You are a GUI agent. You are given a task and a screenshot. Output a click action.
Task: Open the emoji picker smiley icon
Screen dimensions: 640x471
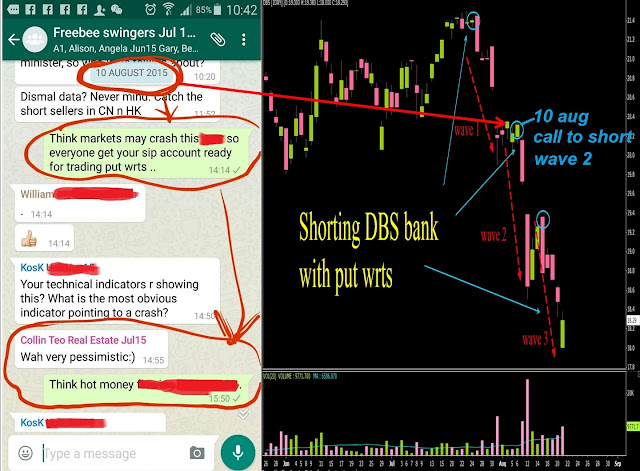[x=26, y=453]
